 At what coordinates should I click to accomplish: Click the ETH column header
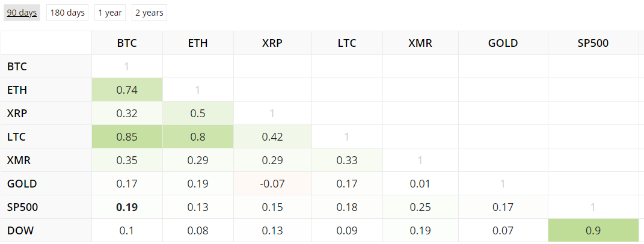198,43
